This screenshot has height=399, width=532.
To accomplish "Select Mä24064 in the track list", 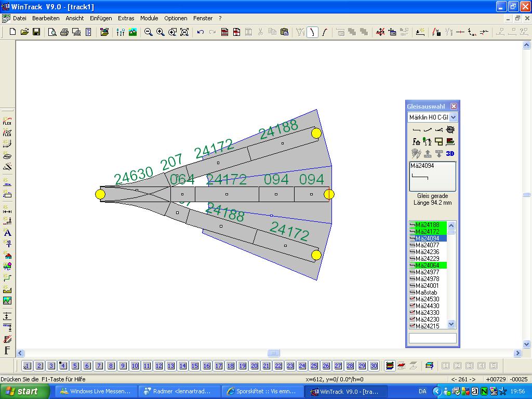I will [428, 265].
